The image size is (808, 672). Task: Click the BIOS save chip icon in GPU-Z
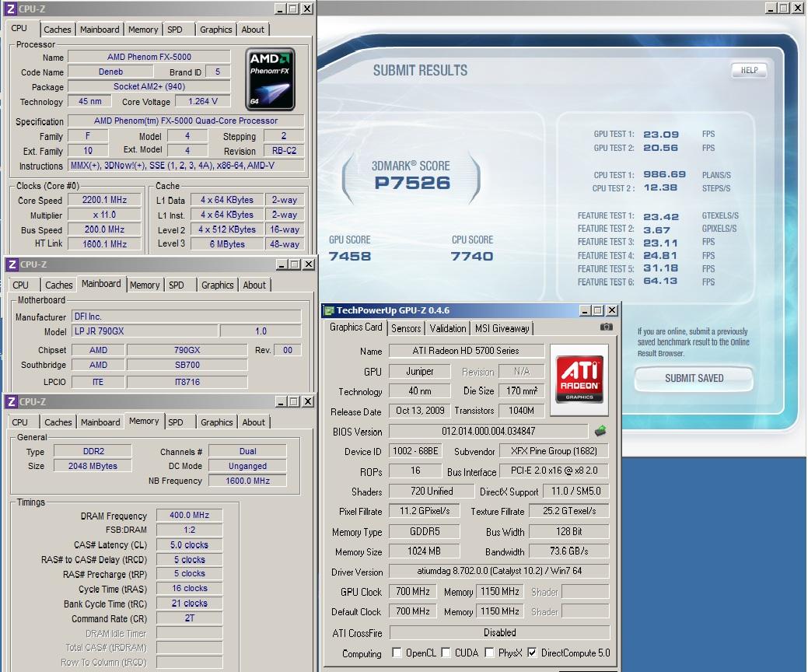600,431
